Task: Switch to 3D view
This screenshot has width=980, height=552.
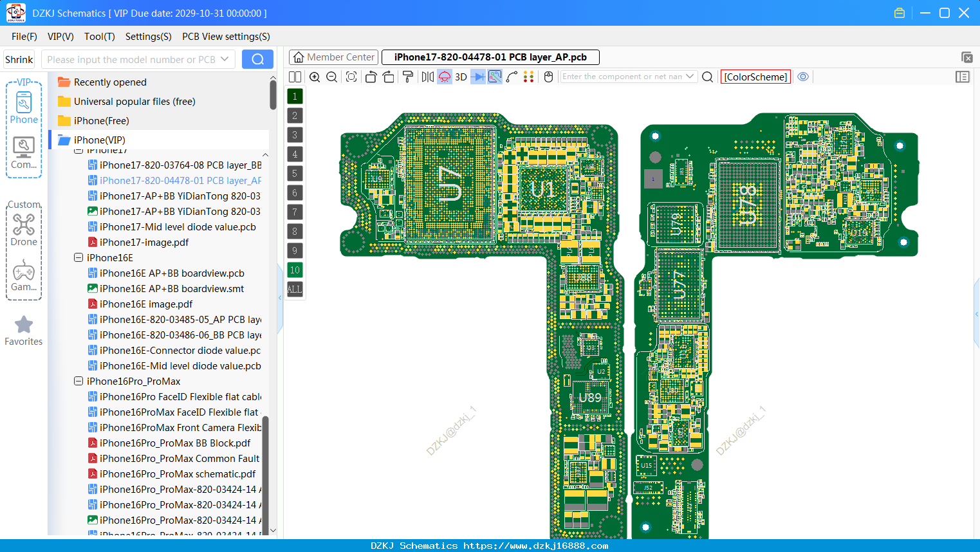Action: coord(461,77)
